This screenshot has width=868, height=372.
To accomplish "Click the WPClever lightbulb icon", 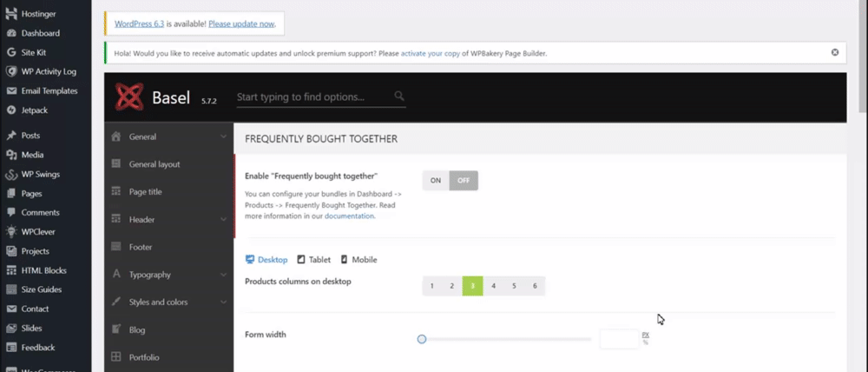I will (10, 232).
